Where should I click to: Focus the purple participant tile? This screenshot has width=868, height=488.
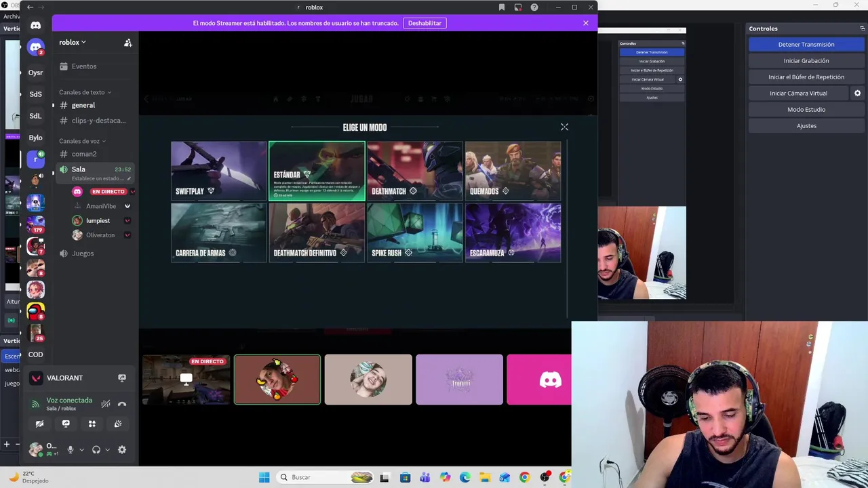(459, 380)
